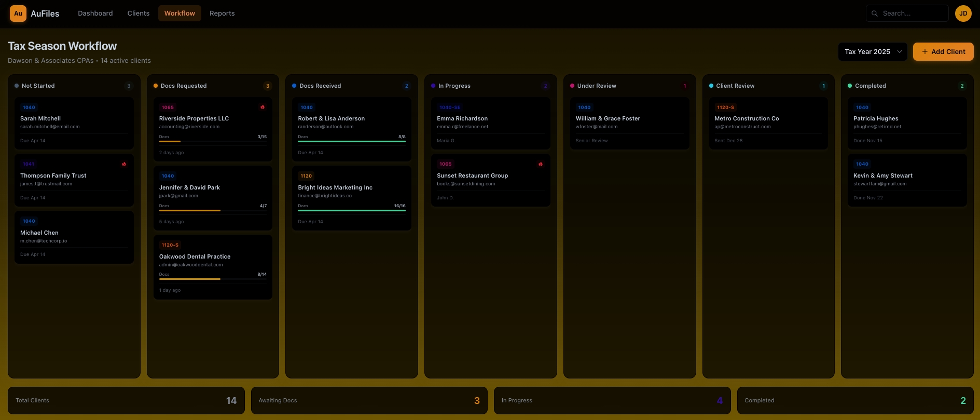Click the flame icon on Thompson Family Trust
This screenshot has height=420, width=980.
pyautogui.click(x=124, y=164)
